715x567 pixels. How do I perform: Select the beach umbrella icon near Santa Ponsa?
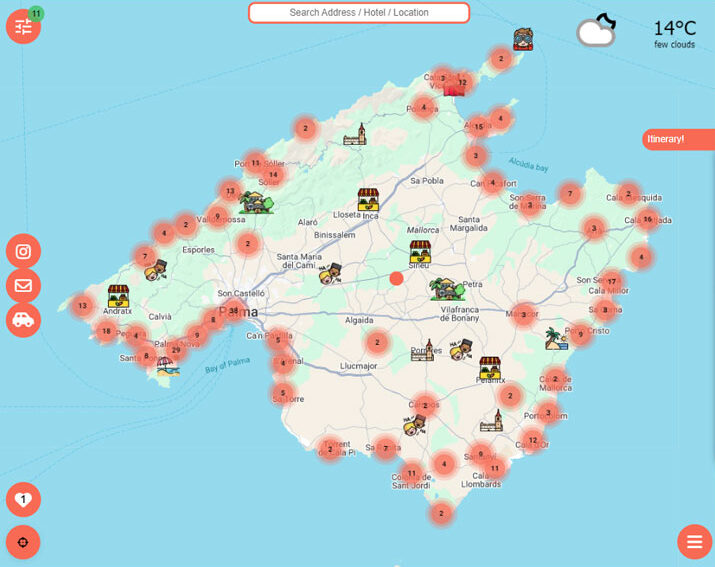[168, 366]
